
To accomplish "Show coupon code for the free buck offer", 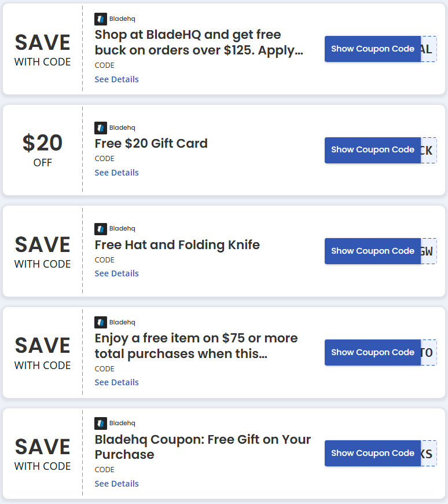I will coord(372,49).
